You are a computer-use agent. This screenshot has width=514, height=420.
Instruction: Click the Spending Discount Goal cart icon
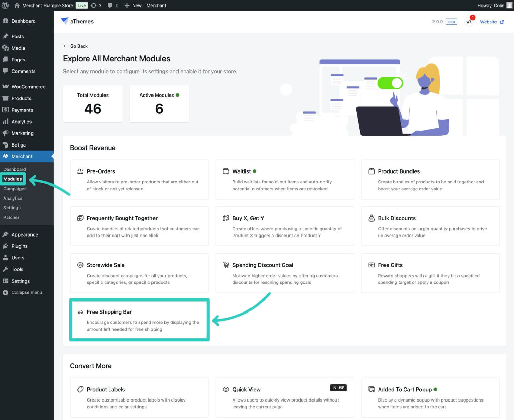(226, 265)
